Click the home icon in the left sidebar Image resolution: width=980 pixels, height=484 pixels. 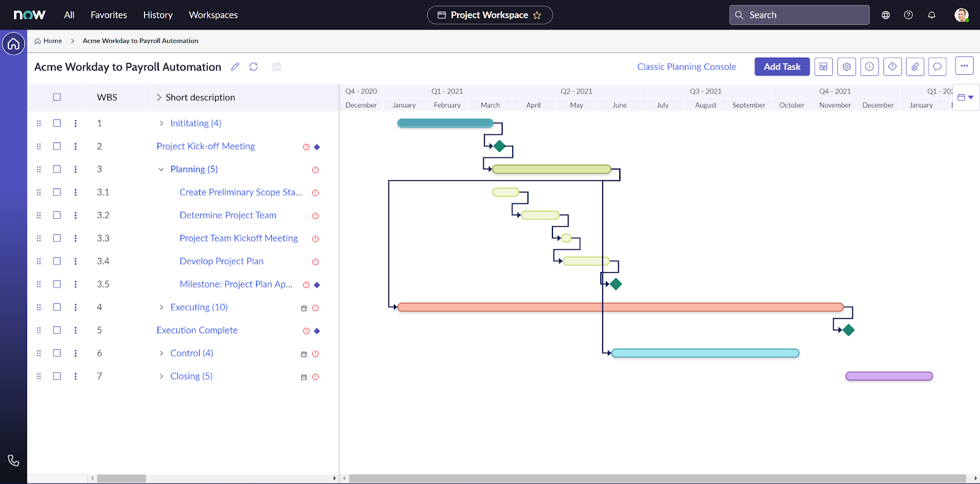tap(13, 44)
